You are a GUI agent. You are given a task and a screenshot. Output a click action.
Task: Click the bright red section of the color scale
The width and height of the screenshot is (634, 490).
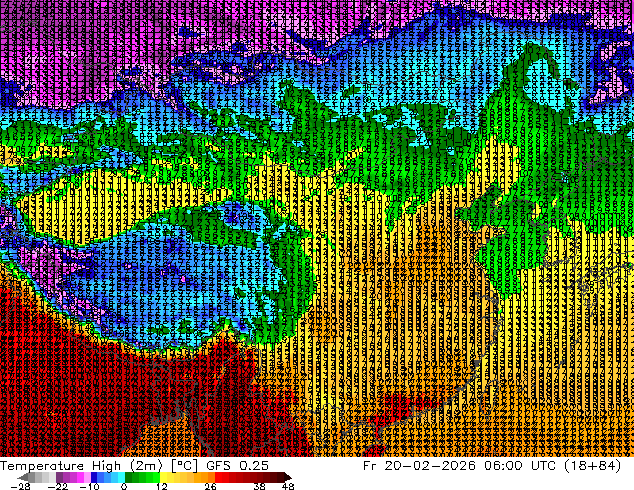(x=222, y=477)
